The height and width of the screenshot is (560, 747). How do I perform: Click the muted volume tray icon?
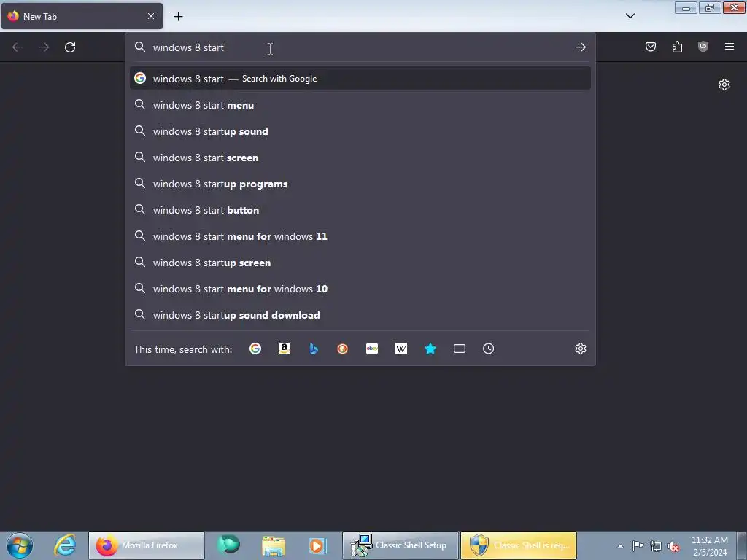673,546
